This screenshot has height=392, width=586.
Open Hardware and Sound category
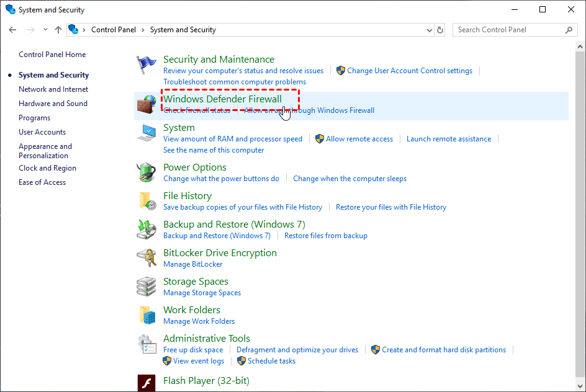53,104
